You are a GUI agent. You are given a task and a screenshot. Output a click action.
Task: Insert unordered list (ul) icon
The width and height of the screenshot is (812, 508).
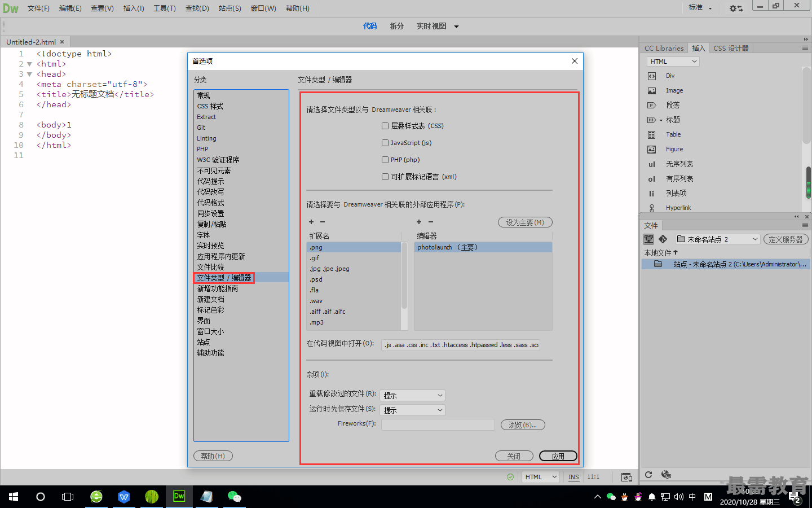point(652,164)
